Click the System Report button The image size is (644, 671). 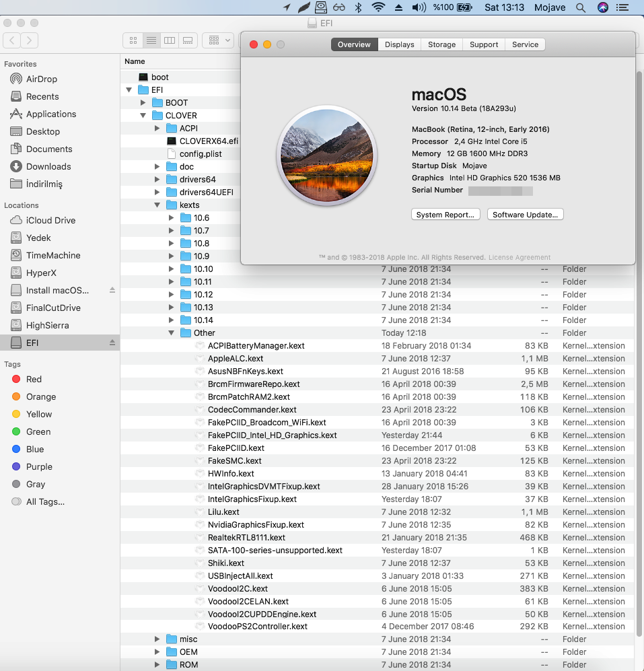point(445,215)
